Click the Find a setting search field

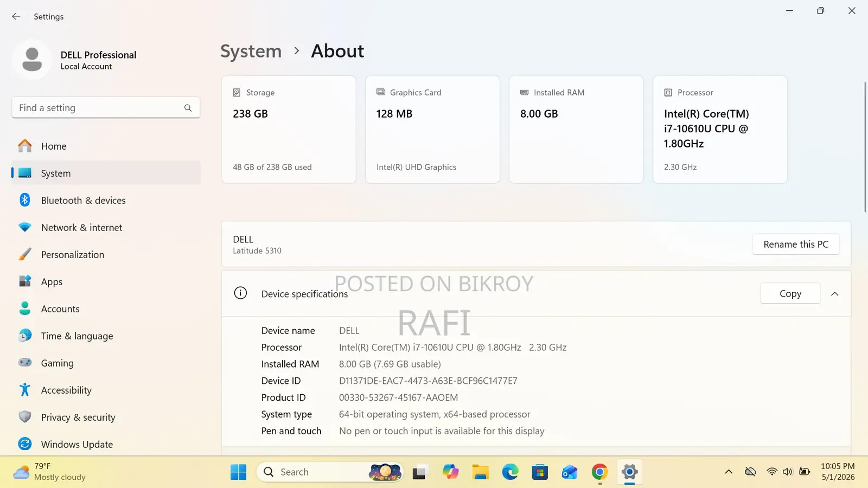click(106, 108)
